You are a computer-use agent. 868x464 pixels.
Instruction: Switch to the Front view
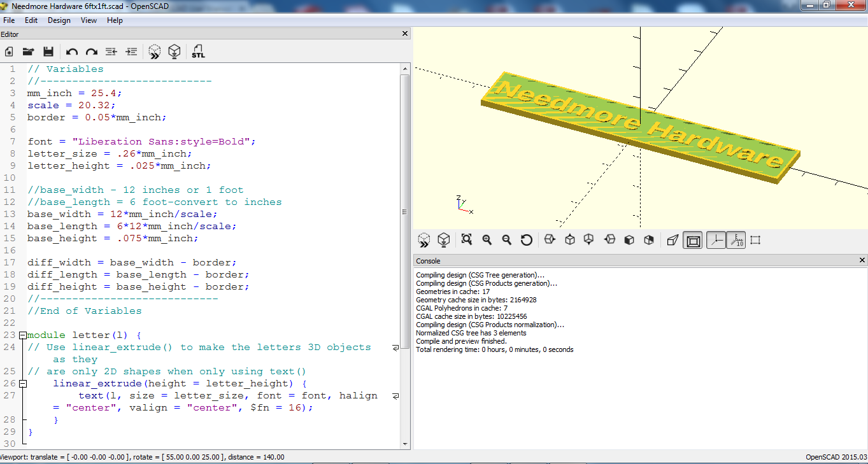coord(629,240)
